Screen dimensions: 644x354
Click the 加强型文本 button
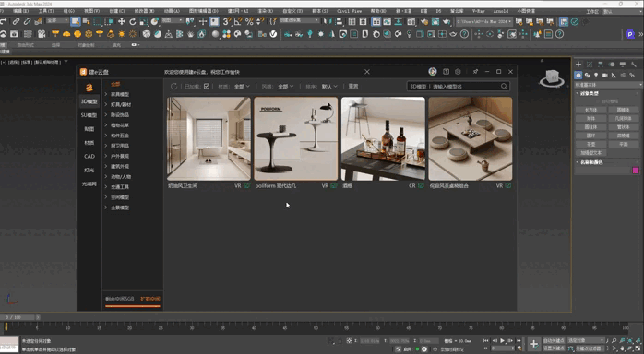[x=590, y=153]
